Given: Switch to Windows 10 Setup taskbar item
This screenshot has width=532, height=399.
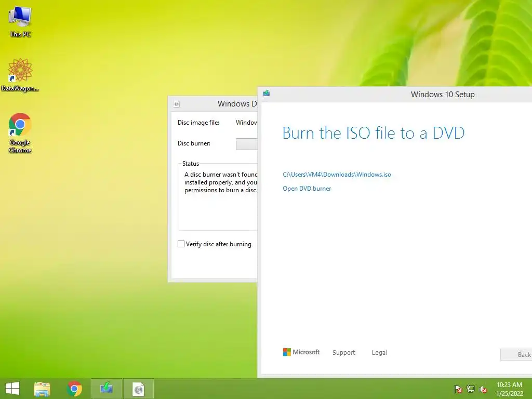Looking at the screenshot, I should click(x=106, y=389).
